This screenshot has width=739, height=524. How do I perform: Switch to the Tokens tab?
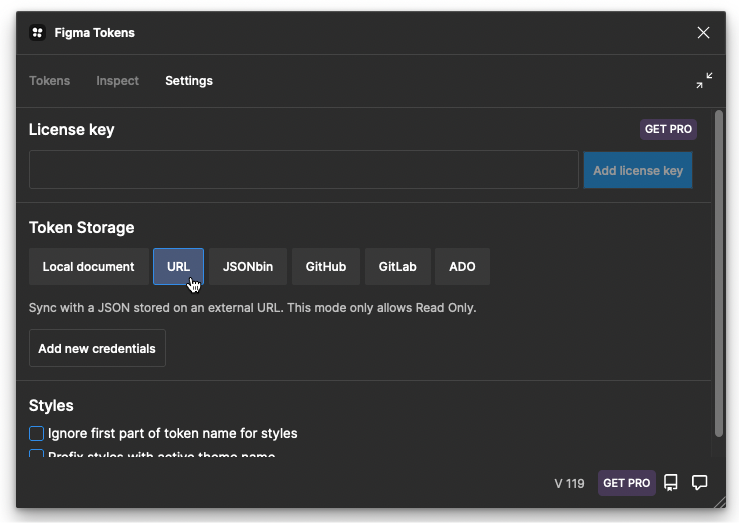coord(49,81)
